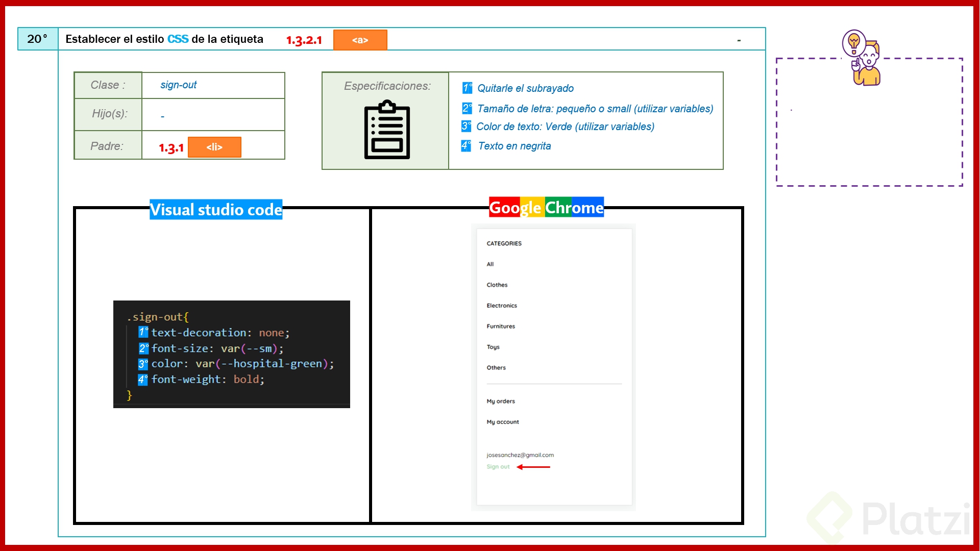Viewport: 980px width, 551px height.
Task: Select the All category option
Action: [x=490, y=264]
